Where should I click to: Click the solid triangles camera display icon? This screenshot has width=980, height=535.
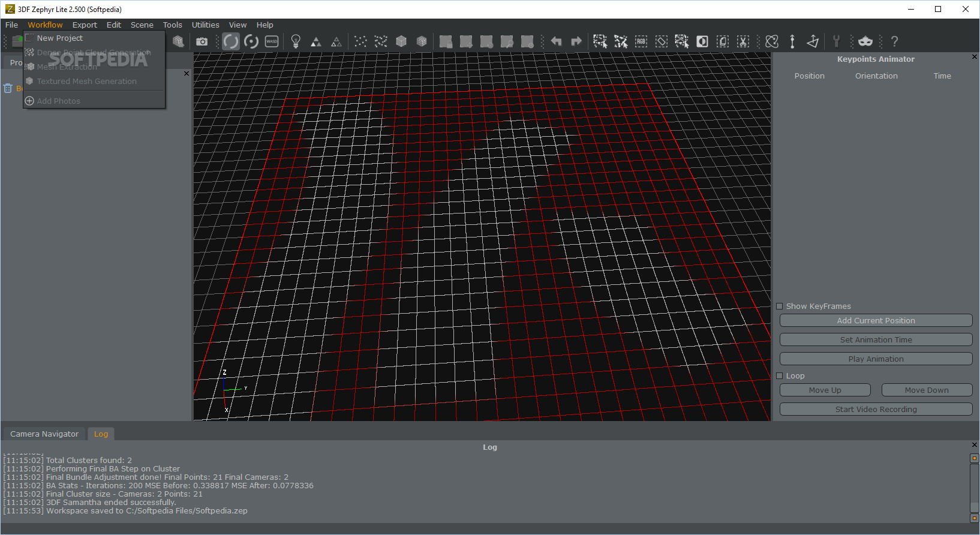coord(316,41)
